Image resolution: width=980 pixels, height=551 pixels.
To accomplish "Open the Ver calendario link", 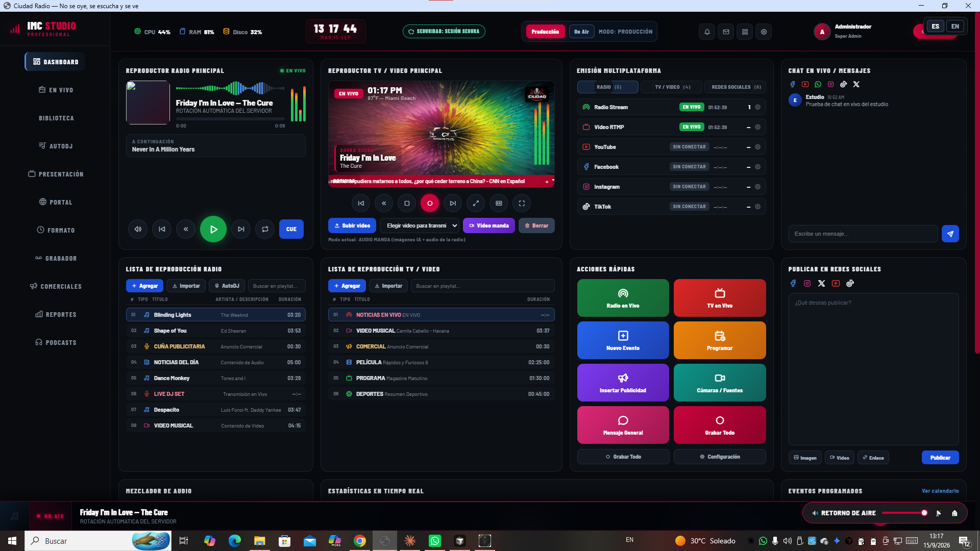I will (x=940, y=491).
